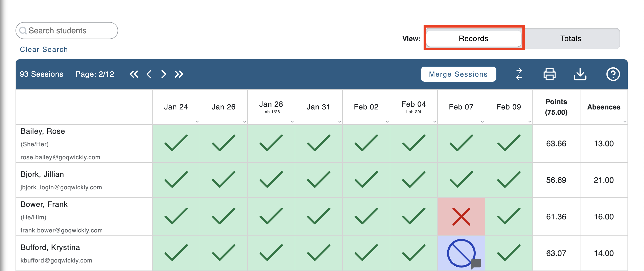Open the Feb 04 column dropdown arrow
The image size is (644, 271).
[x=435, y=122]
